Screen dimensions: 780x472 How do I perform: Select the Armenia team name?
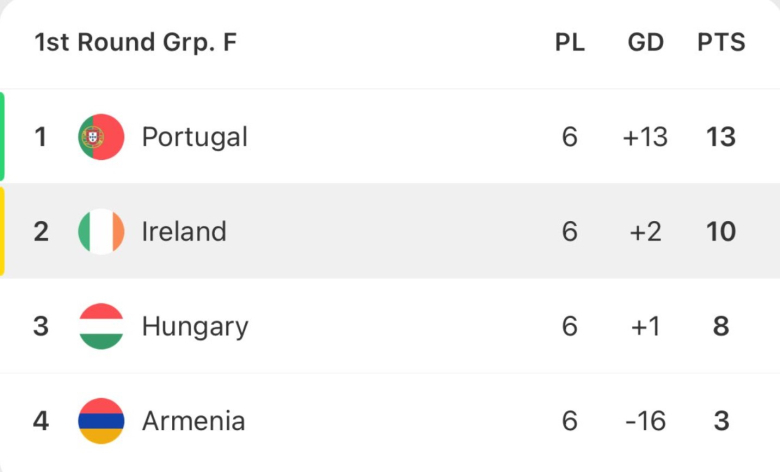coord(193,421)
